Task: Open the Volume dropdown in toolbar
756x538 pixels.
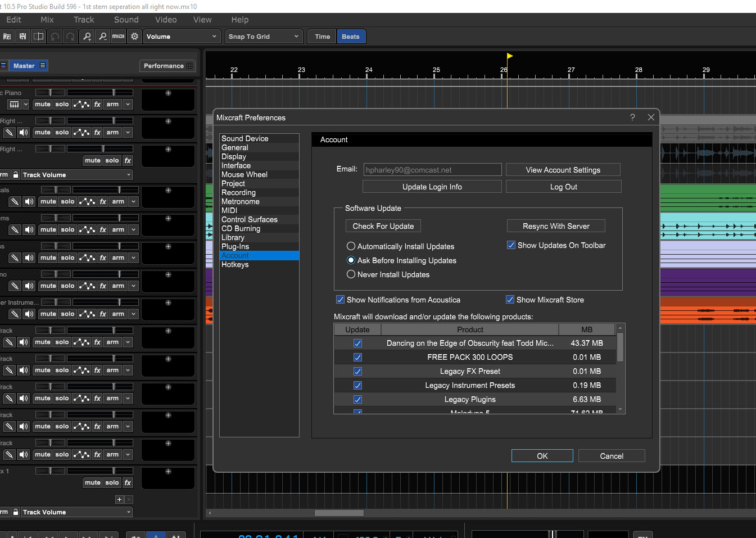Action: point(182,37)
